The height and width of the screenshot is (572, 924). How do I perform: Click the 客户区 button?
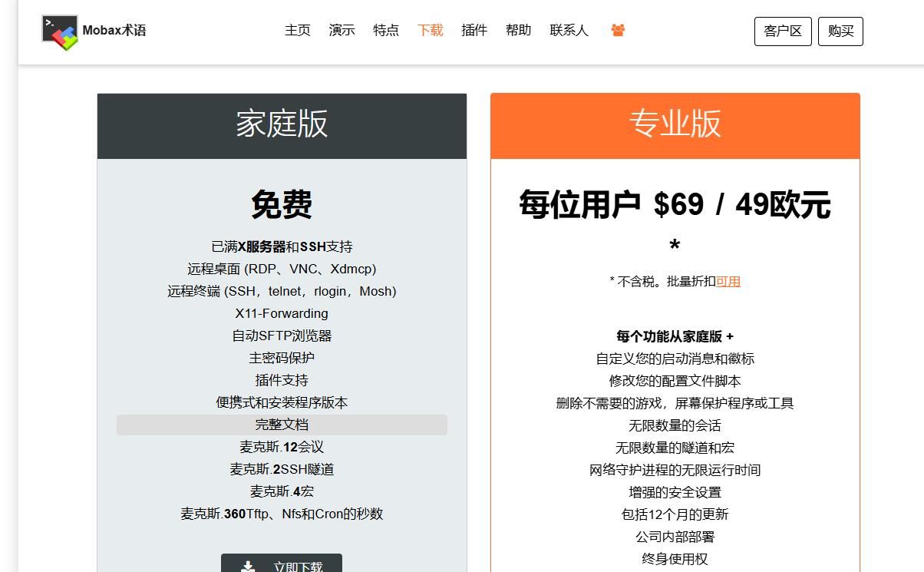point(783,31)
